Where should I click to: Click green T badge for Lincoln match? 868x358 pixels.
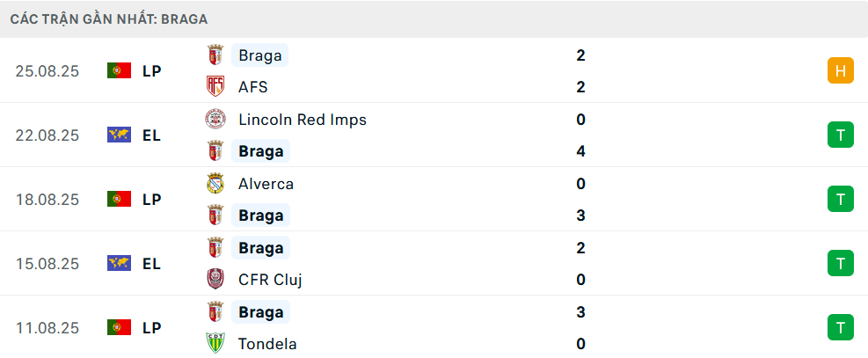coord(840,135)
